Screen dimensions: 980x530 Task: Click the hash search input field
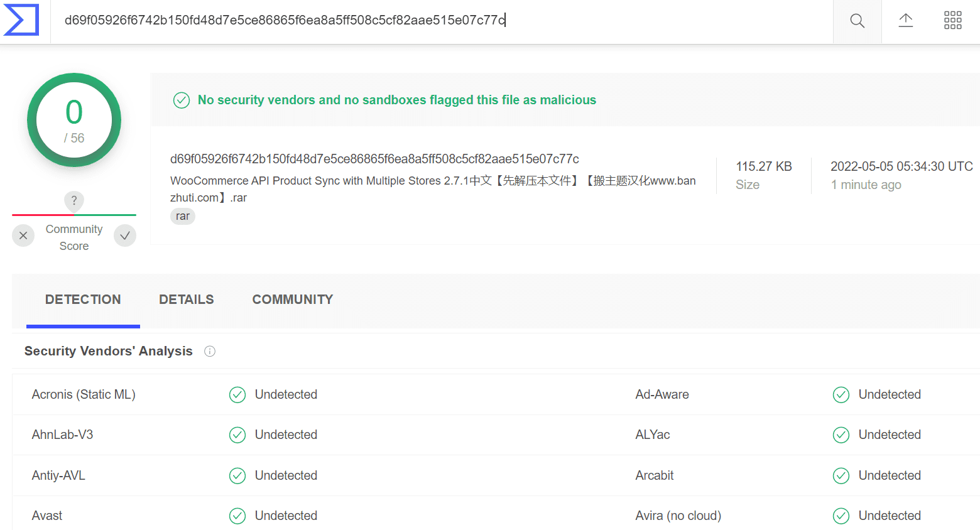click(442, 21)
